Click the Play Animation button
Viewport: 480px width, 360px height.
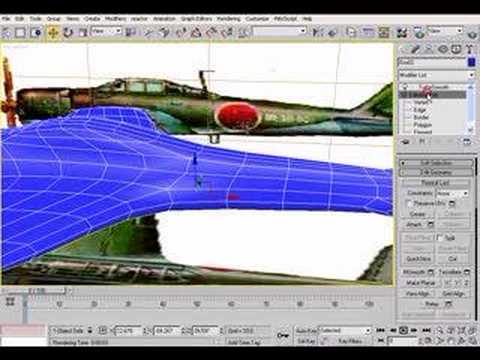pyautogui.click(x=403, y=330)
